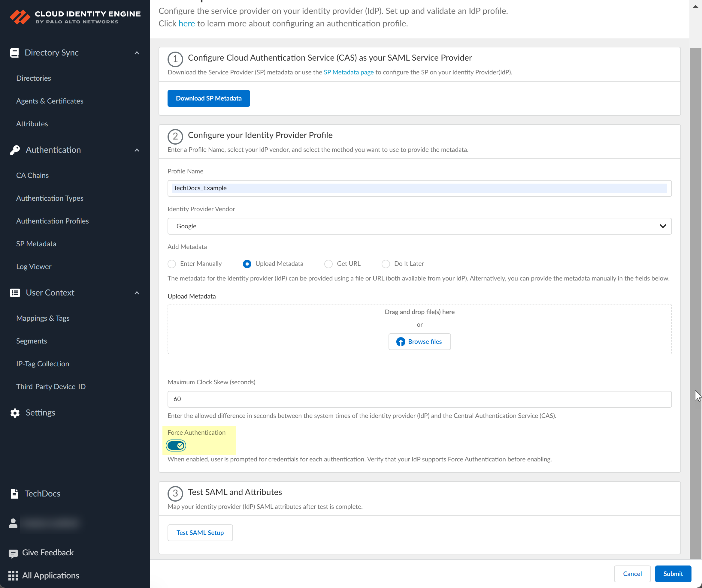Click the Authentication key icon
Viewport: 702px width, 588px height.
(x=15, y=150)
